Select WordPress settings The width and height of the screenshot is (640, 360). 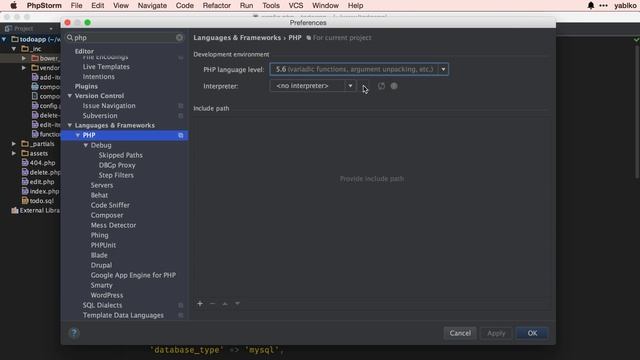(x=107, y=295)
